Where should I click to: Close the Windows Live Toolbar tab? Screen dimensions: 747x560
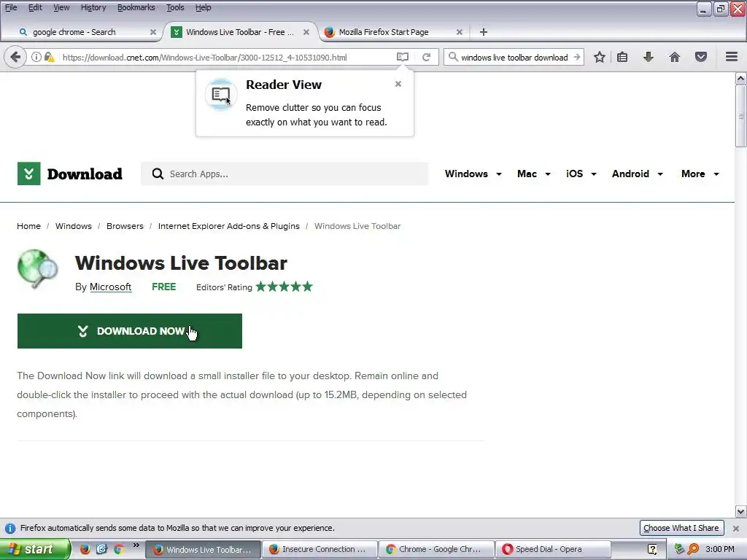click(306, 32)
